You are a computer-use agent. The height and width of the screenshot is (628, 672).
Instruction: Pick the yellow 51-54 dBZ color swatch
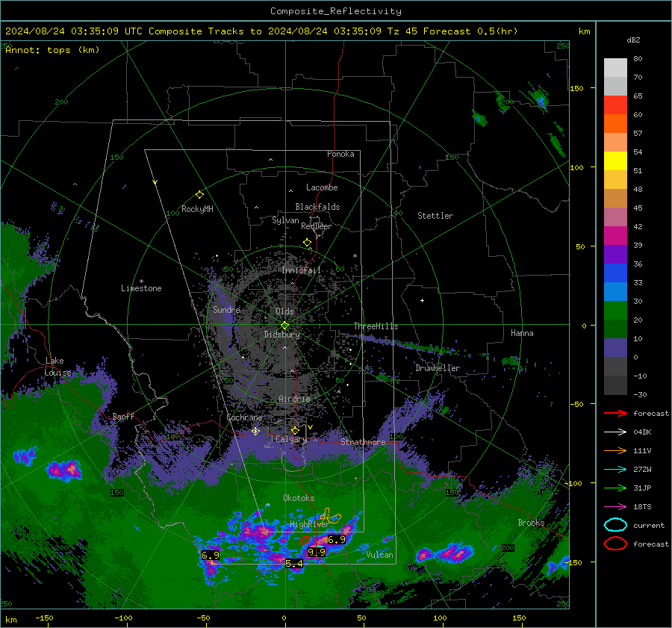point(615,161)
